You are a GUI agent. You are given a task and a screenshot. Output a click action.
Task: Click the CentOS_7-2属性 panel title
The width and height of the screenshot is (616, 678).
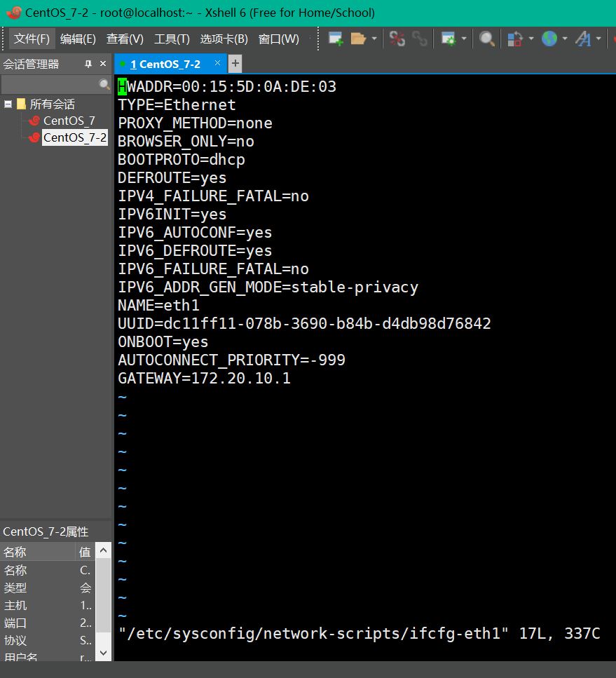click(46, 531)
